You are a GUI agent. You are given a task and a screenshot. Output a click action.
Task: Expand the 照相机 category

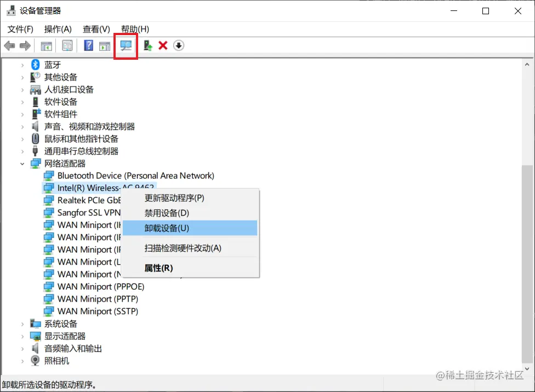tap(22, 361)
